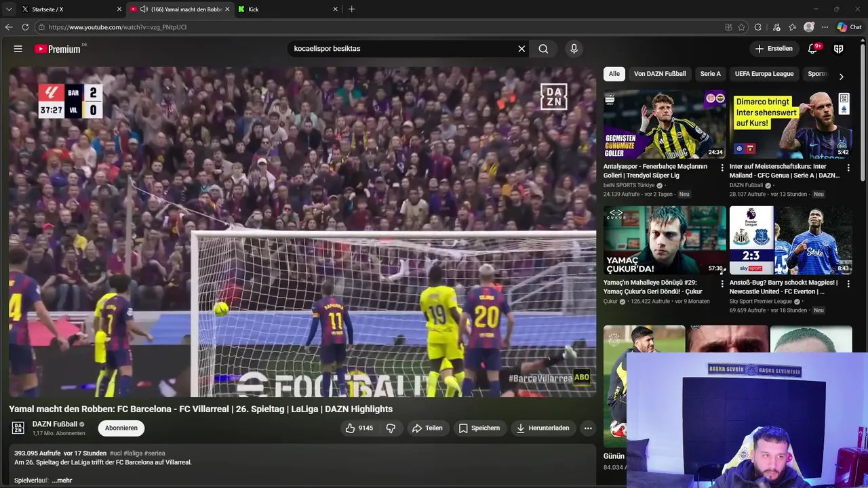Image resolution: width=868 pixels, height=488 pixels.
Task: Open Dimarco Inter video thumbnail
Action: point(791,124)
